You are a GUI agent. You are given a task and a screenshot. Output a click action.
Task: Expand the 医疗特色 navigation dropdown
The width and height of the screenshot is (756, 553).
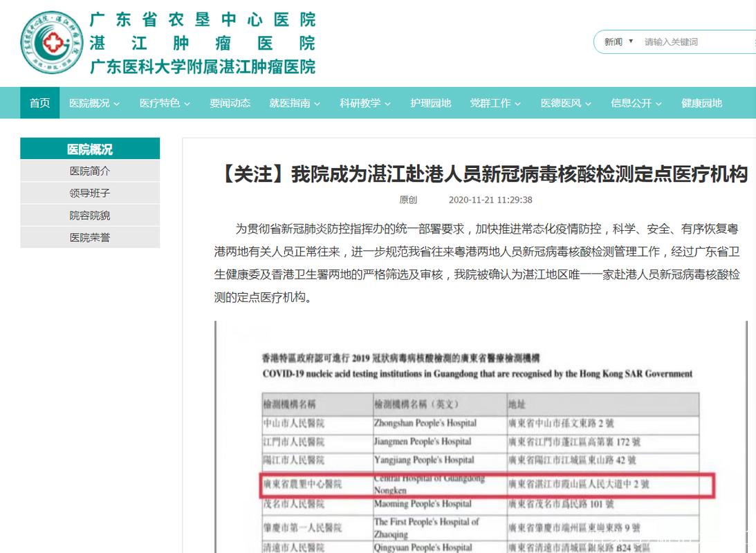coord(162,102)
